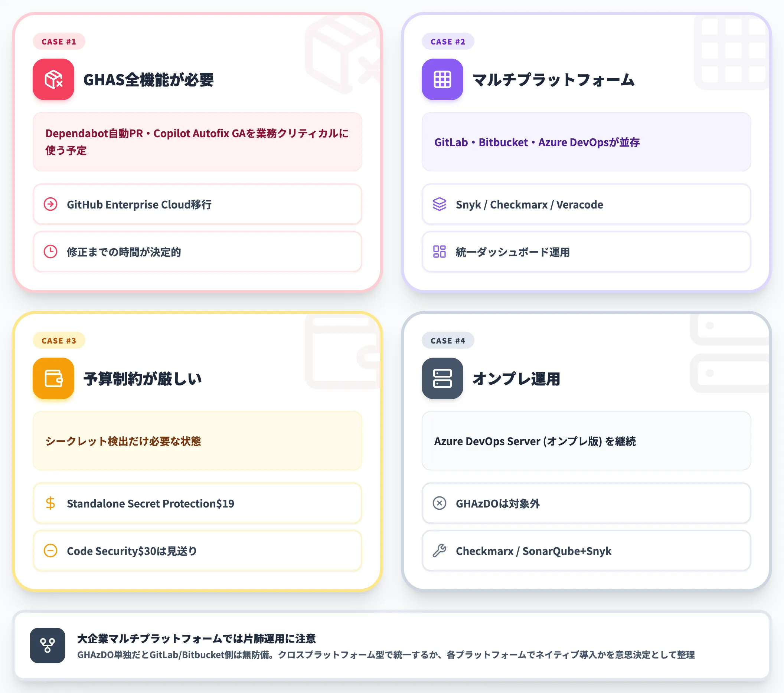This screenshot has width=784, height=693.
Task: Click the シークレット検出だけ必要な状態 box
Action: pos(197,441)
